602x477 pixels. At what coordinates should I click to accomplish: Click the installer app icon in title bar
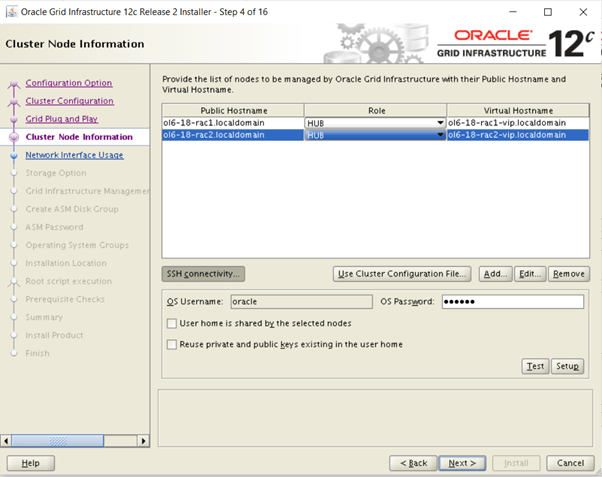[11, 12]
